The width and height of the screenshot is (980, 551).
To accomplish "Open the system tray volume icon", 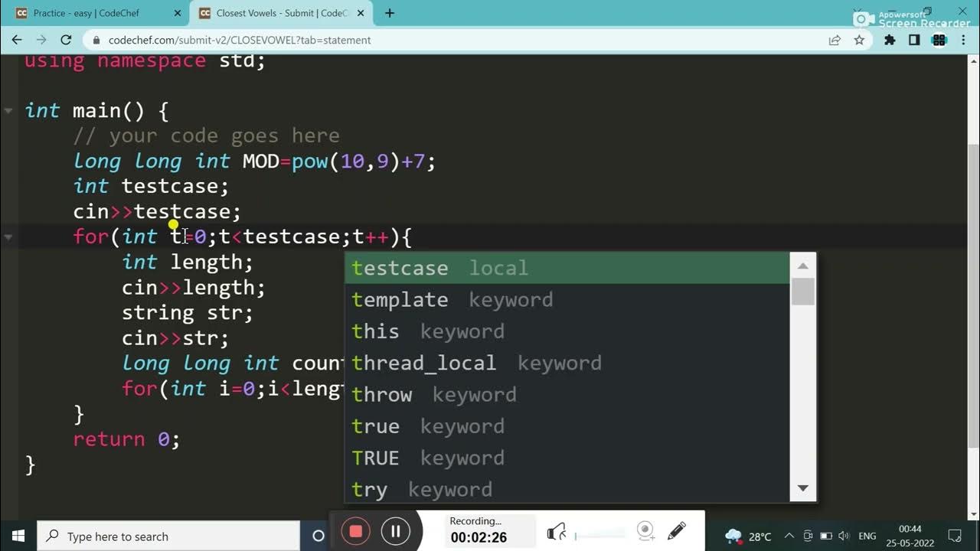I will click(844, 536).
